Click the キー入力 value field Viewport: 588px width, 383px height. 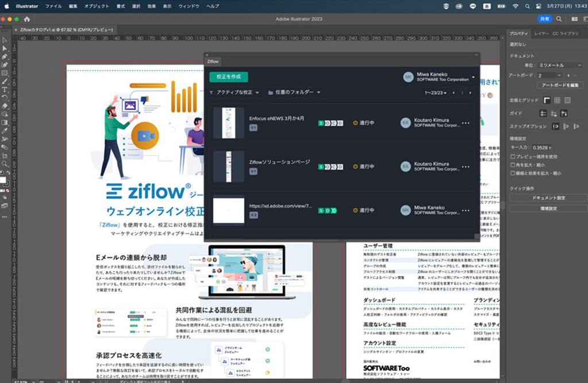click(x=541, y=148)
